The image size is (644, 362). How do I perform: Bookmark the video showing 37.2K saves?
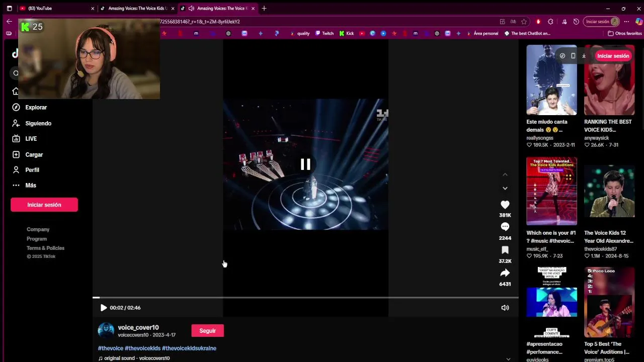[x=505, y=250]
